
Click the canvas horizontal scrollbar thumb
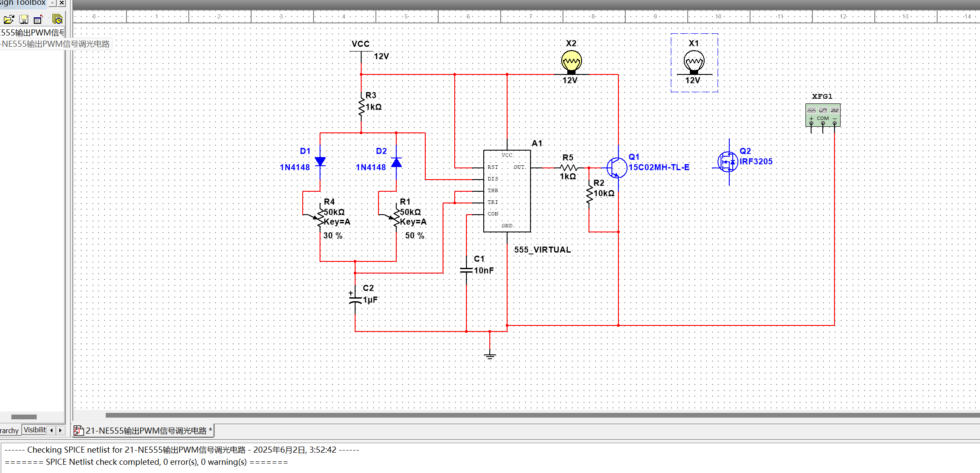coord(541,415)
